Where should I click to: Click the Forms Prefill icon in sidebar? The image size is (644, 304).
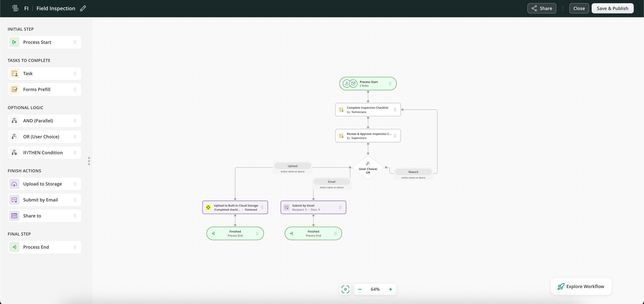tap(14, 89)
